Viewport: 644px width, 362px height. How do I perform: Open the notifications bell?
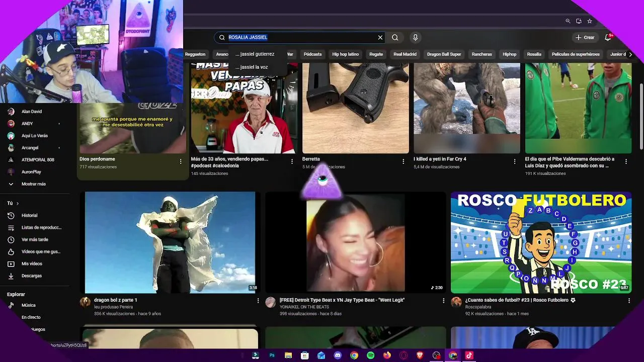tap(608, 37)
